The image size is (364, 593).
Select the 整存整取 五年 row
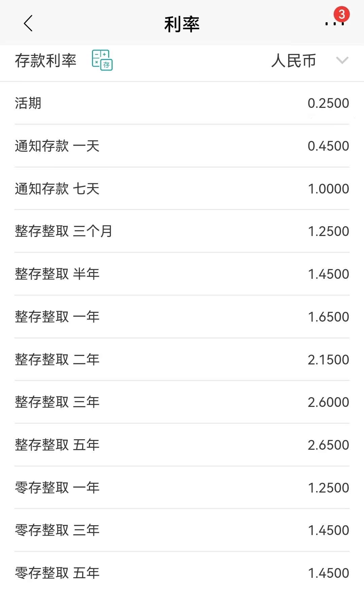coord(182,445)
